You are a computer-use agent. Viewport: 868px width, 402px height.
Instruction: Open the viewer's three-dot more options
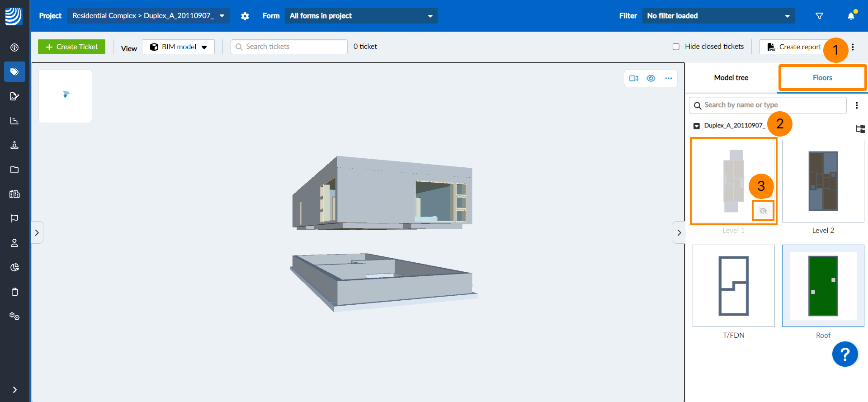tap(668, 78)
